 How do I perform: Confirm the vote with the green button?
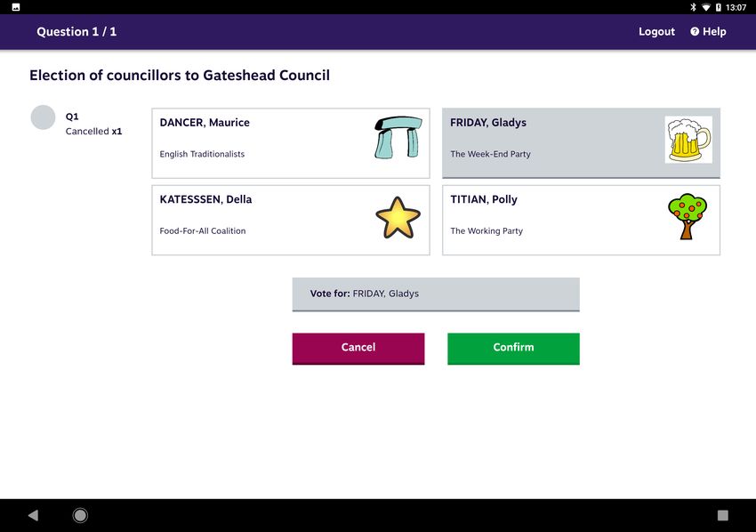(513, 348)
